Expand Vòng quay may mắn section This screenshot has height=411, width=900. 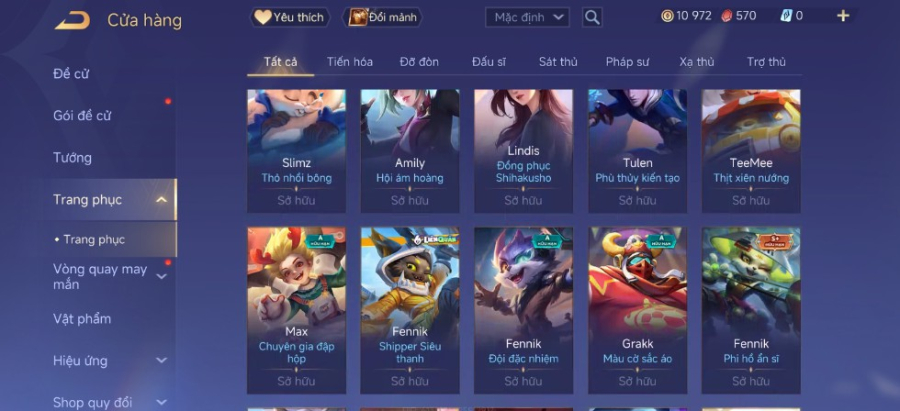[162, 277]
